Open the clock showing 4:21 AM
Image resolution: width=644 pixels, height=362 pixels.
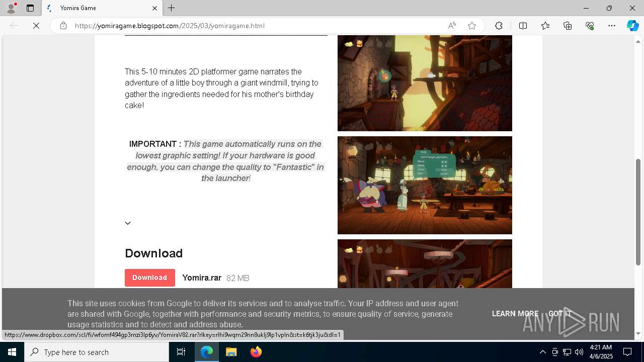point(600,352)
